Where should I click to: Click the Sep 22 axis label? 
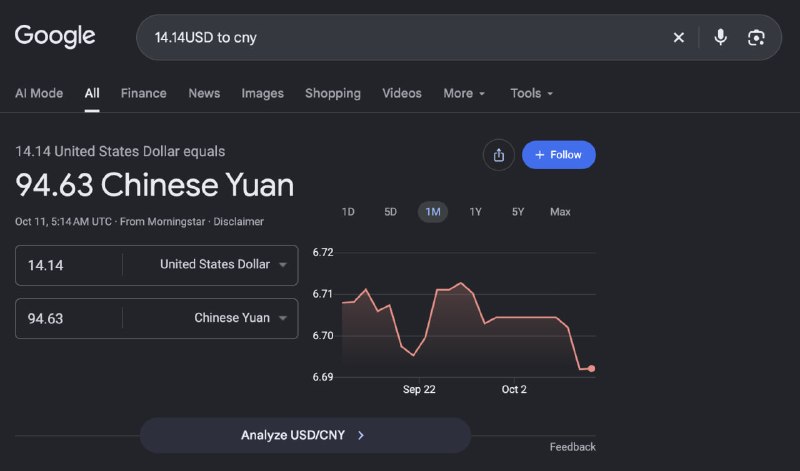click(419, 389)
